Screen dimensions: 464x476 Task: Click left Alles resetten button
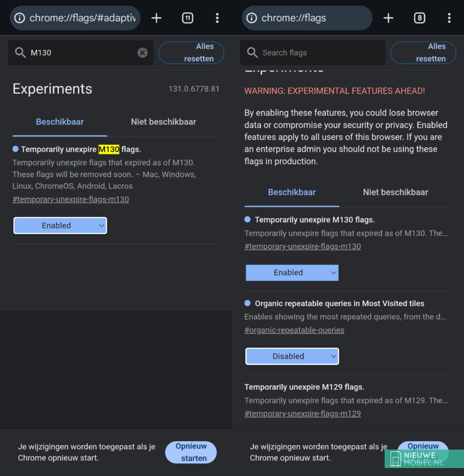192,52
